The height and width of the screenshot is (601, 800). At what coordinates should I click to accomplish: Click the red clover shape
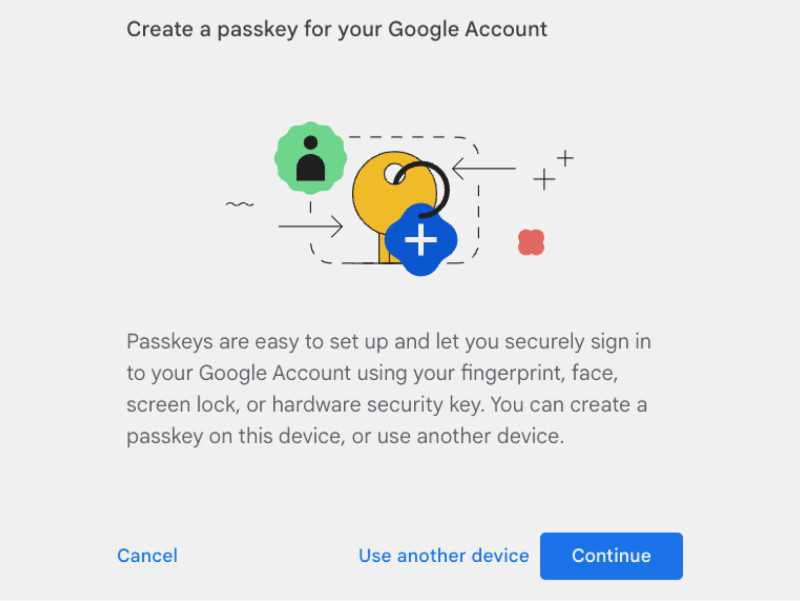531,242
